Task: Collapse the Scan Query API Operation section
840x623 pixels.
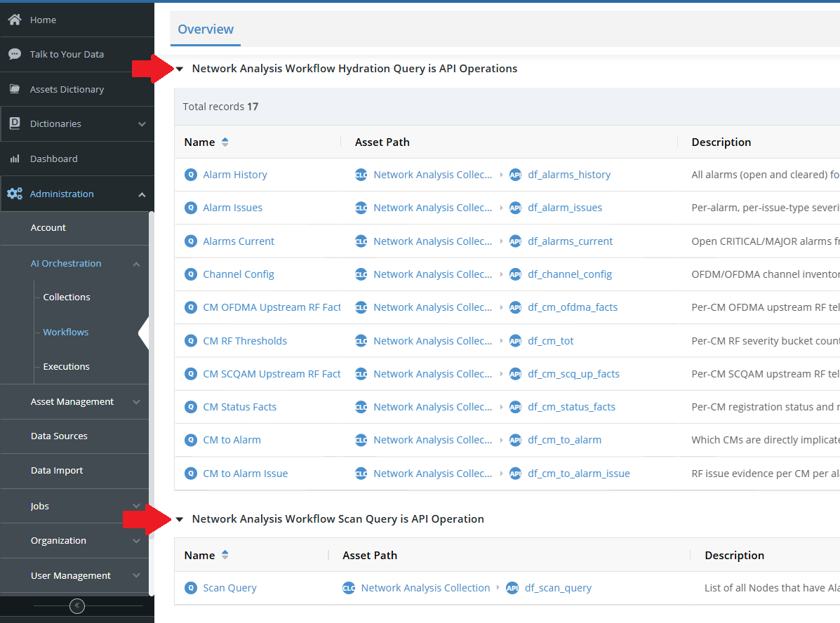Action: (x=180, y=519)
